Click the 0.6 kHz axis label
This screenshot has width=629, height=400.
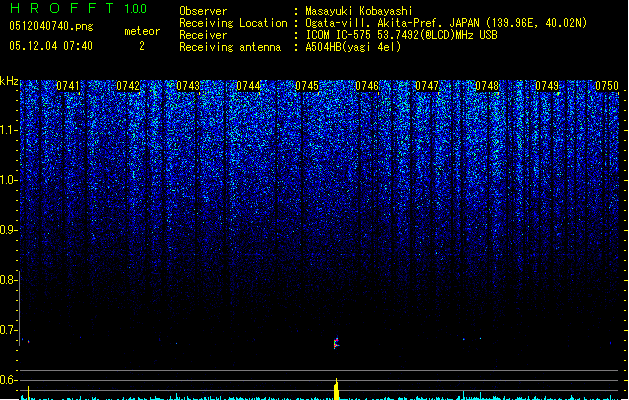tap(9, 380)
